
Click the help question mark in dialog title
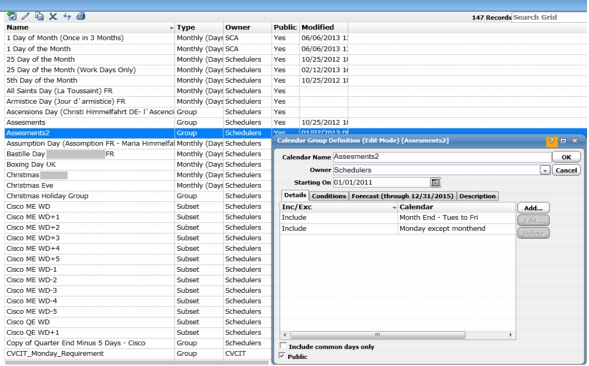coord(551,141)
